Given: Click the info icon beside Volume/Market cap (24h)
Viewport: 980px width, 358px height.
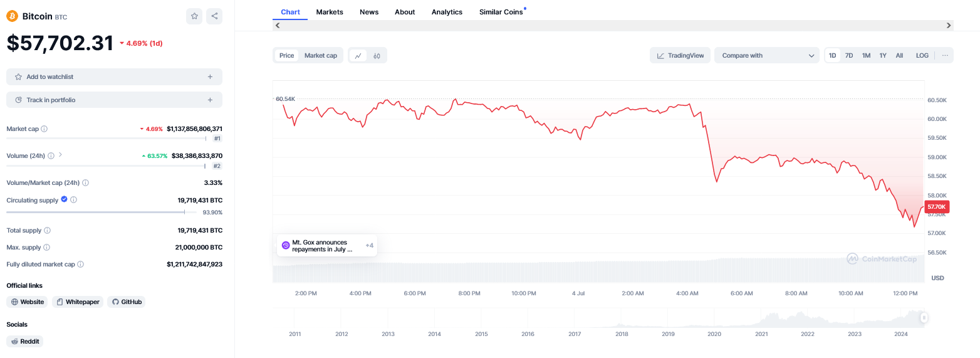Looking at the screenshot, I should pyautogui.click(x=85, y=182).
